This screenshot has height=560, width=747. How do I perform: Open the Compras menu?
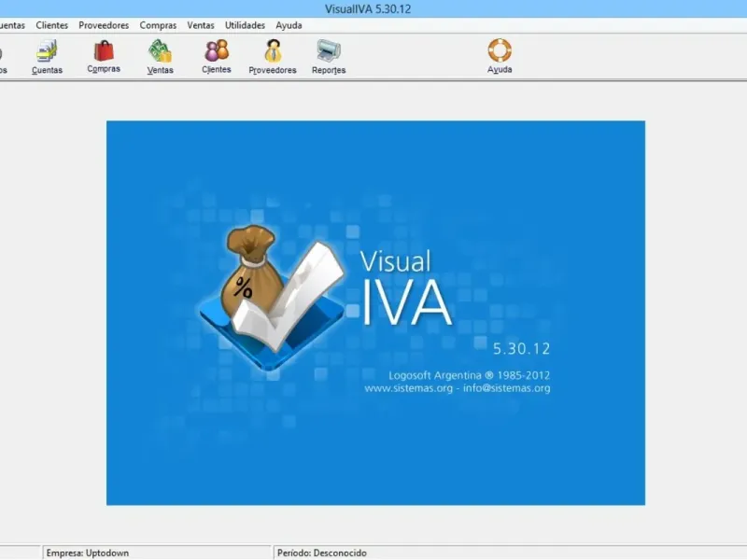158,25
